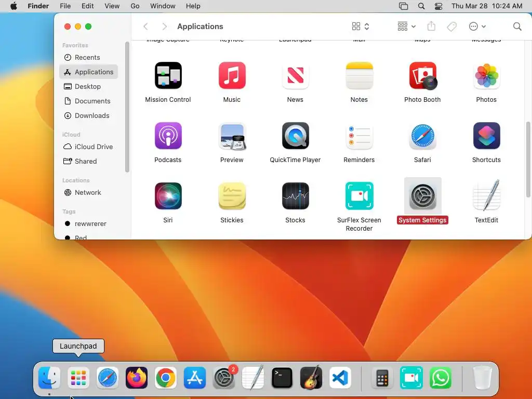Image resolution: width=532 pixels, height=399 pixels.
Task: Select the System Settings icon in Finder
Action: (422, 196)
